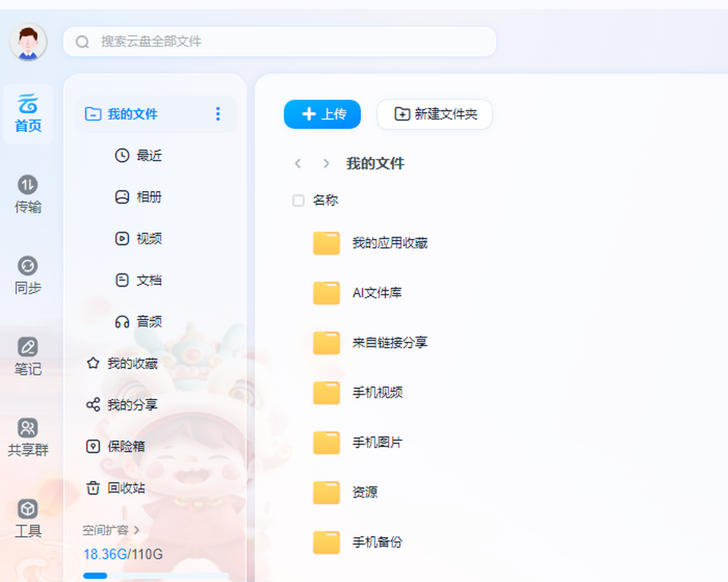728x582 pixels.
Task: Open 笔记 (Notes) from the sidebar
Action: pyautogui.click(x=27, y=358)
